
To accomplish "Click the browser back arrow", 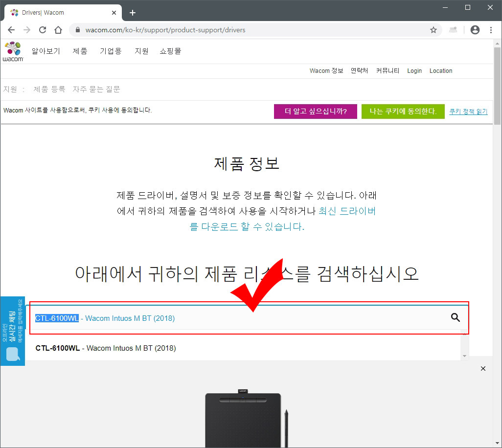I will [x=11, y=30].
